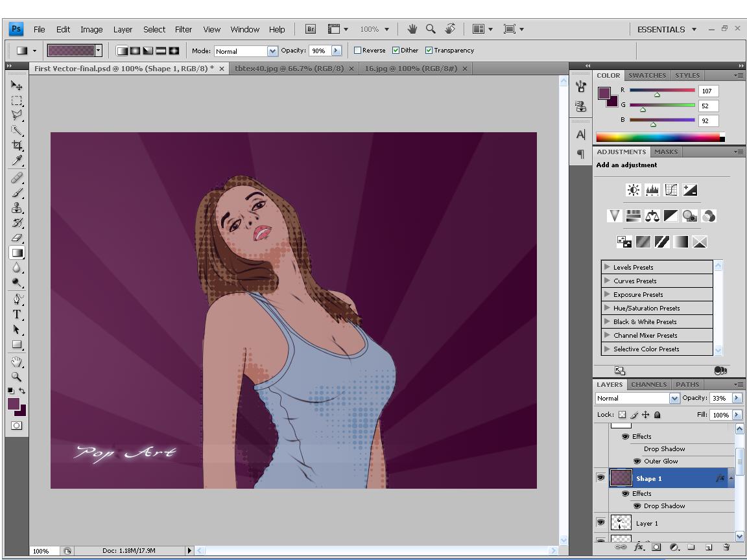Switch to the tbtex40.jpg document tab
This screenshot has width=747, height=560.
(x=289, y=69)
